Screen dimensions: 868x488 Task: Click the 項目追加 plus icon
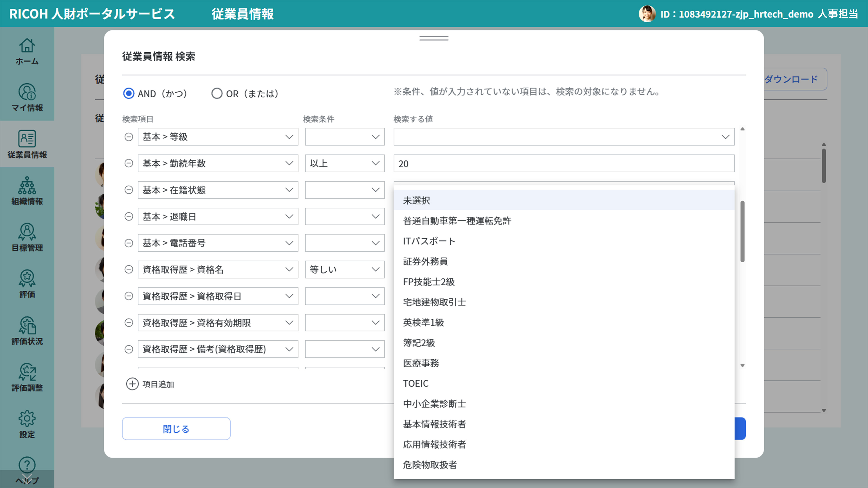(132, 384)
